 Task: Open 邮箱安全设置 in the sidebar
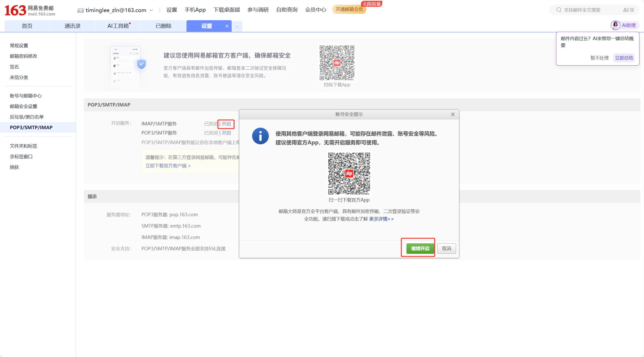[x=23, y=106]
